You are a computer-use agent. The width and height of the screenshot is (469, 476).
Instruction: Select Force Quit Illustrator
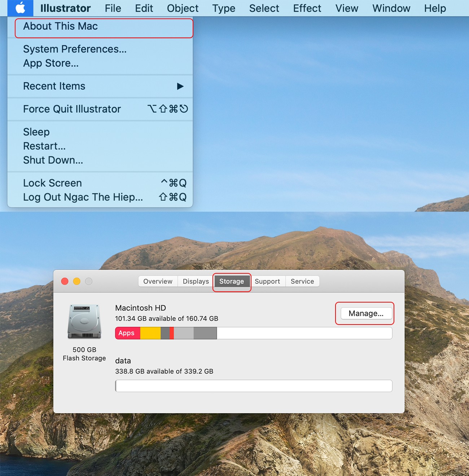click(x=100, y=109)
